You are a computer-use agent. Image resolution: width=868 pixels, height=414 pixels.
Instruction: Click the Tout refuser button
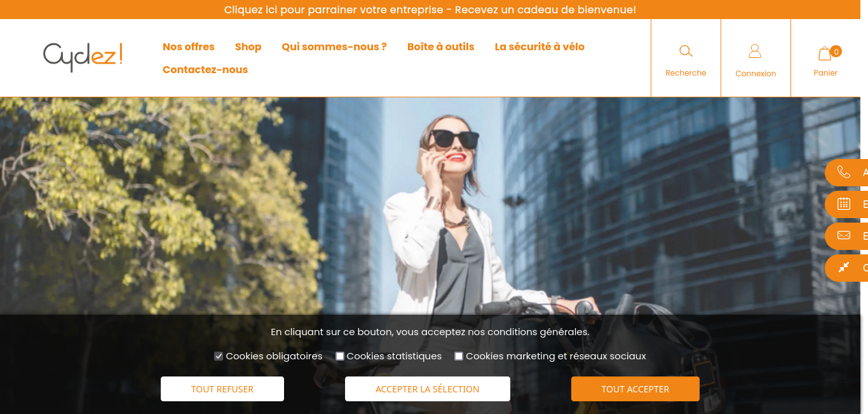tap(222, 389)
